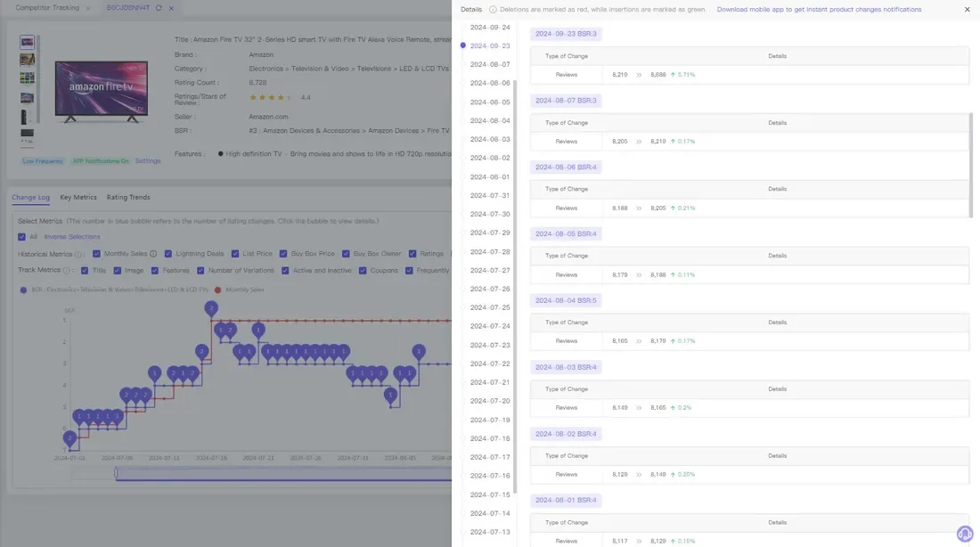Screen dimensions: 980x547
Task: Open the B0CJDSNN4T product tab
Action: 128,8
